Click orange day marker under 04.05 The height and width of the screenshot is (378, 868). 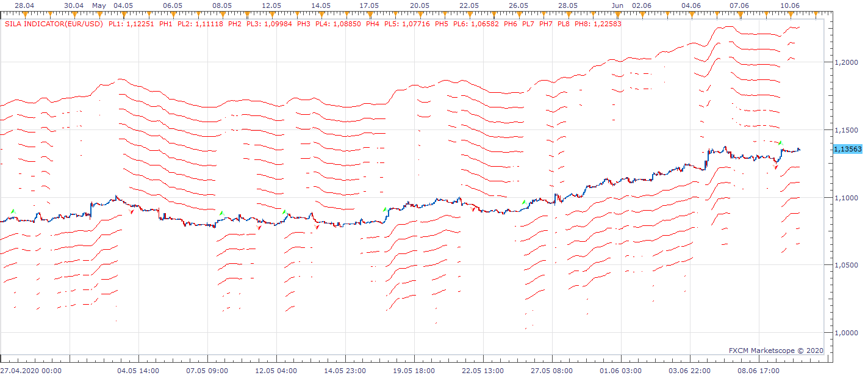pos(123,15)
